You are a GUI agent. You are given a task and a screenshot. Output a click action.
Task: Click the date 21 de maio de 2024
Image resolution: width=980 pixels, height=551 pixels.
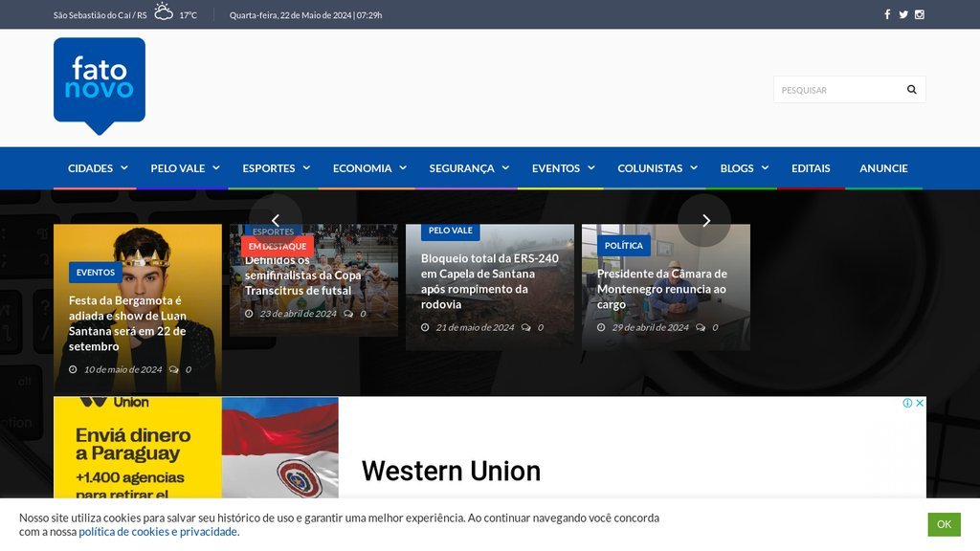click(475, 327)
